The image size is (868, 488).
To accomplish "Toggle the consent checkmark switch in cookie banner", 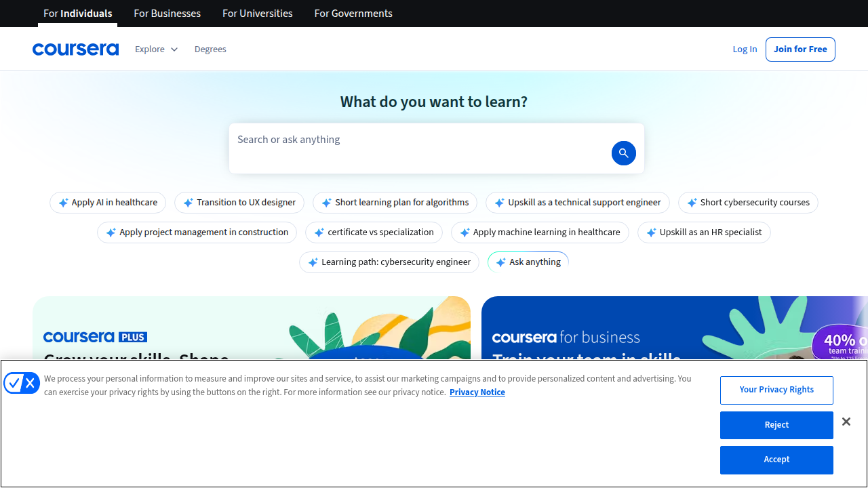I will pos(21,382).
